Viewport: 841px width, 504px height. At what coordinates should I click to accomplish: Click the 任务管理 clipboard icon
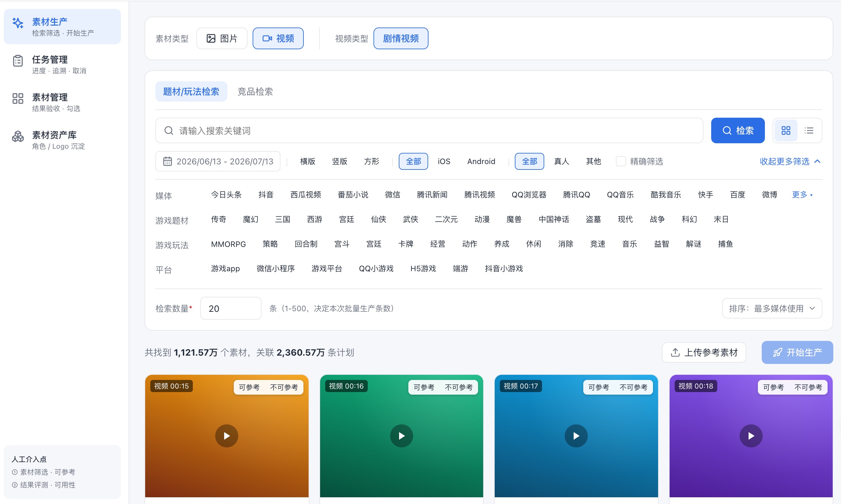point(18,61)
